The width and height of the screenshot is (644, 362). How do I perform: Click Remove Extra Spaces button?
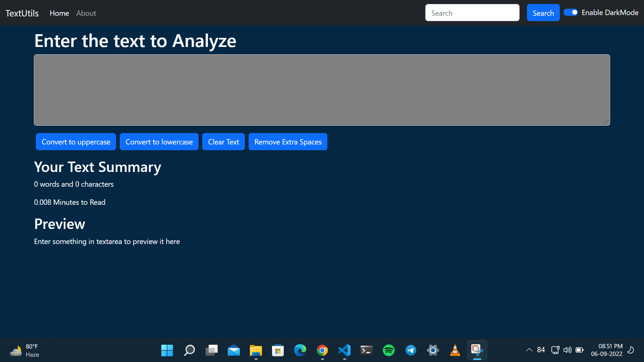pos(288,142)
